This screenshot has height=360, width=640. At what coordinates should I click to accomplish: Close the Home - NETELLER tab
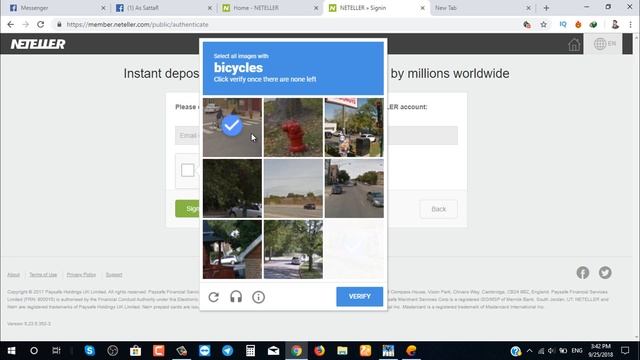316,8
